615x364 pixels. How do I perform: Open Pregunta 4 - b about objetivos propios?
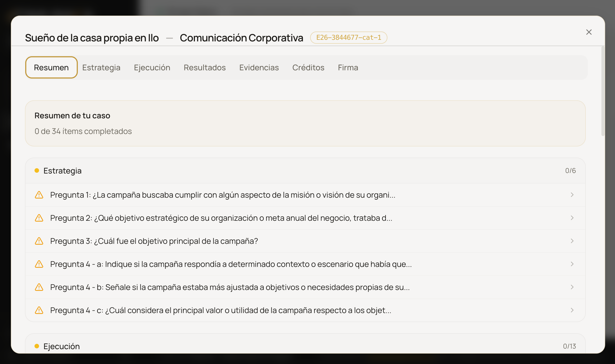tap(305, 287)
